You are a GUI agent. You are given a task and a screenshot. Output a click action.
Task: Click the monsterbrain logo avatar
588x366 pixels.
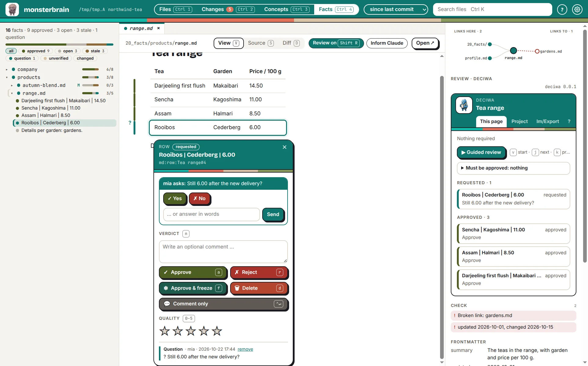(x=12, y=9)
